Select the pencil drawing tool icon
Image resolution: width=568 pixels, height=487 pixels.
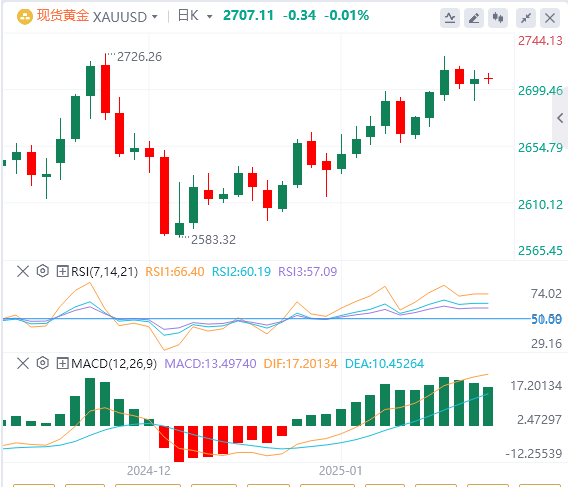474,18
